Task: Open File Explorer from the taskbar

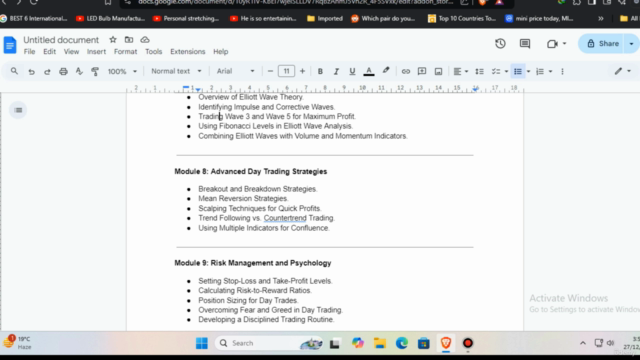Action: point(380,343)
